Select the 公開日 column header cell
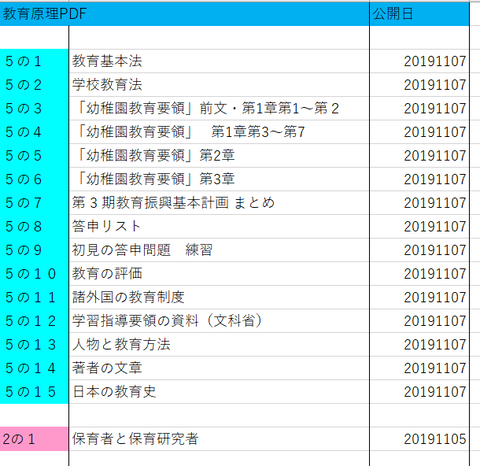The width and height of the screenshot is (480, 466). click(x=419, y=14)
